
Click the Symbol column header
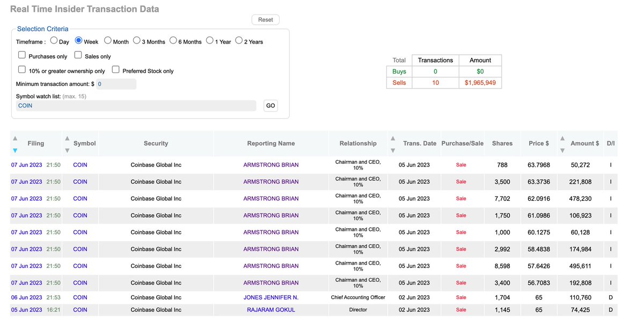click(x=85, y=143)
